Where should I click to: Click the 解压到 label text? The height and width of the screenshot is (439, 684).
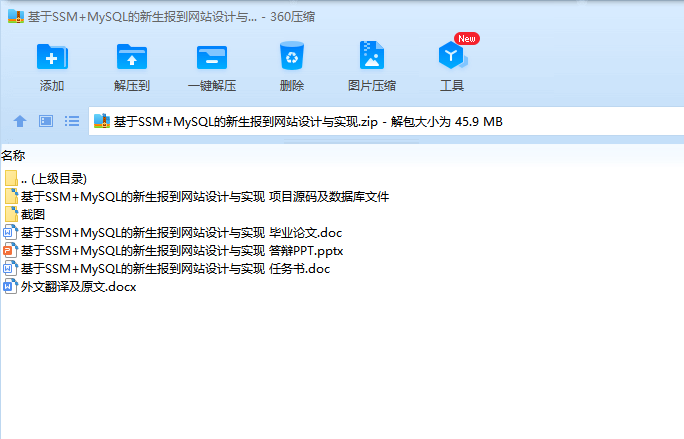[132, 86]
